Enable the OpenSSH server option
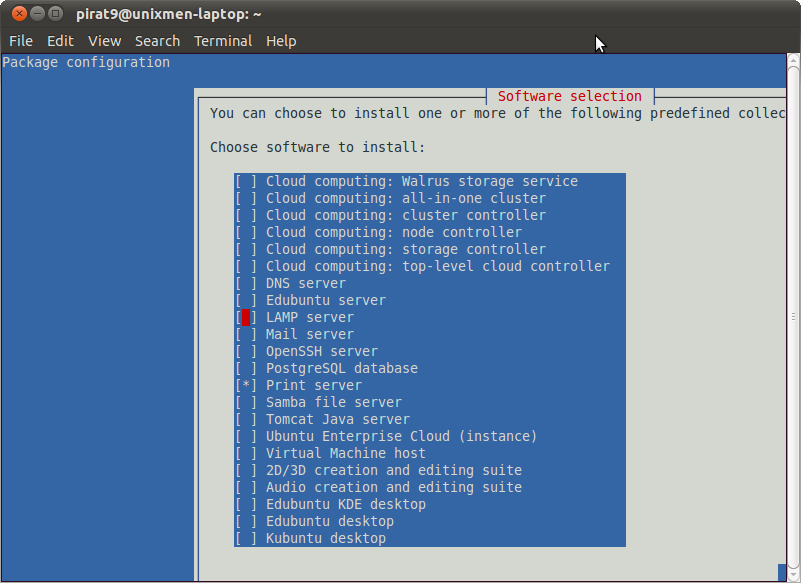This screenshot has width=801, height=584. (x=246, y=351)
